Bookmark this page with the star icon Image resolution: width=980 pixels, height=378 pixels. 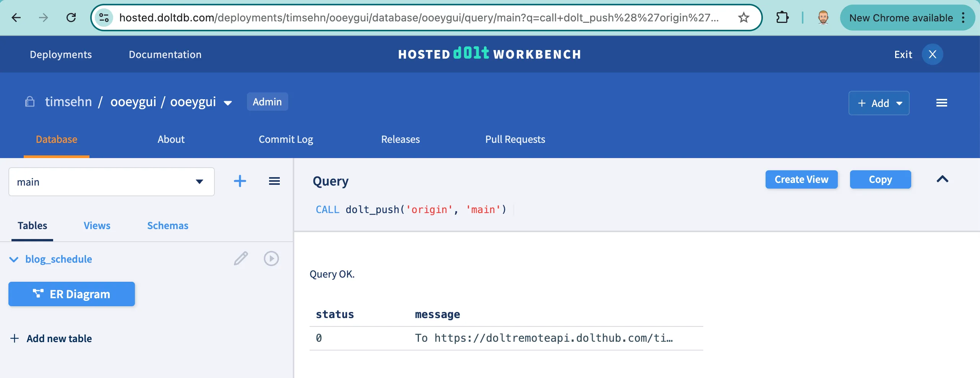743,18
